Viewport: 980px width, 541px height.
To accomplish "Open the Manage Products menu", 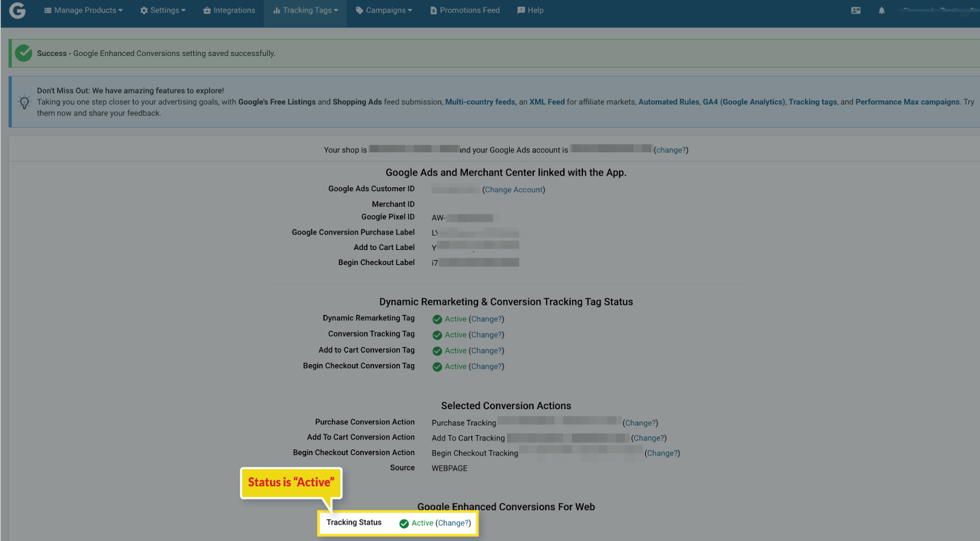I will (x=83, y=10).
